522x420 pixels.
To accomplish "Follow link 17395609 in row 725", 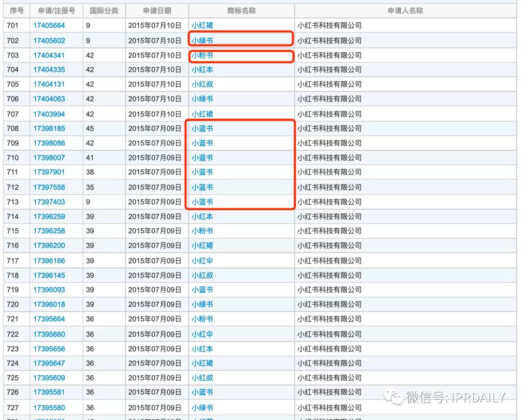I will click(x=49, y=378).
